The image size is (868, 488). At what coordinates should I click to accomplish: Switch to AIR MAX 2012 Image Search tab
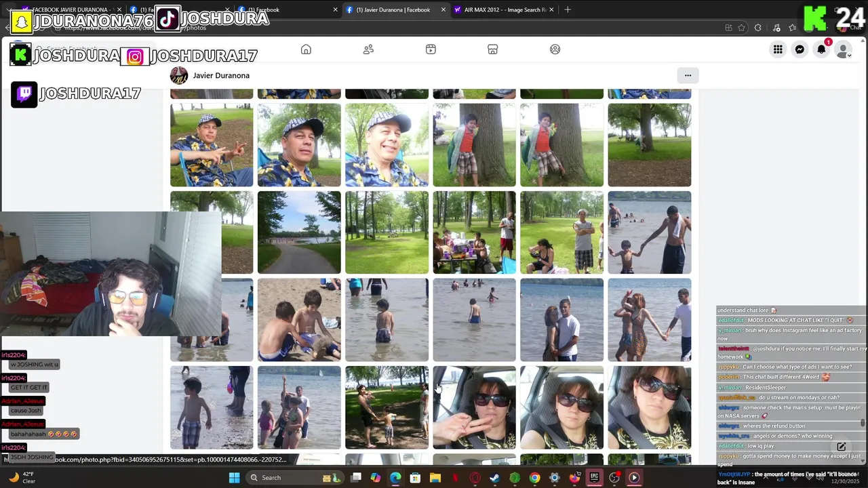pos(505,9)
